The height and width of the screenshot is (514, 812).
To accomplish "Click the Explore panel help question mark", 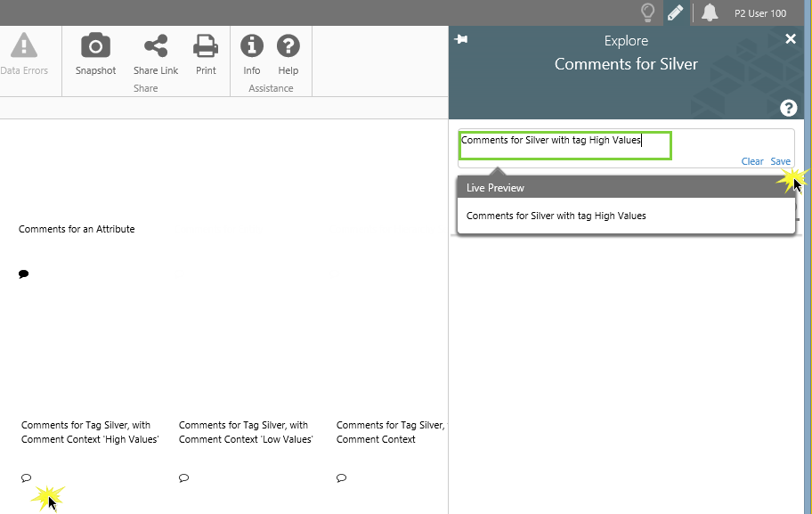I will [x=788, y=108].
